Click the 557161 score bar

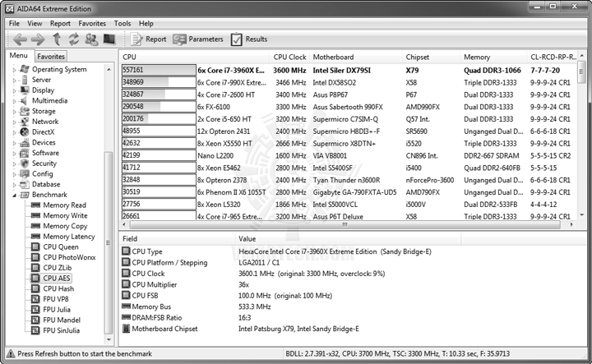point(159,70)
